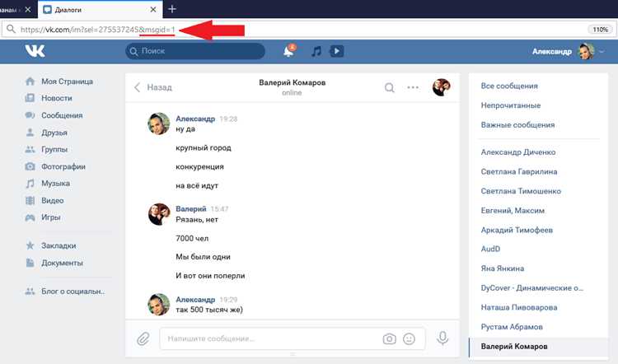This screenshot has height=364, width=618.
Task: Open the notifications bell icon
Action: (x=289, y=51)
